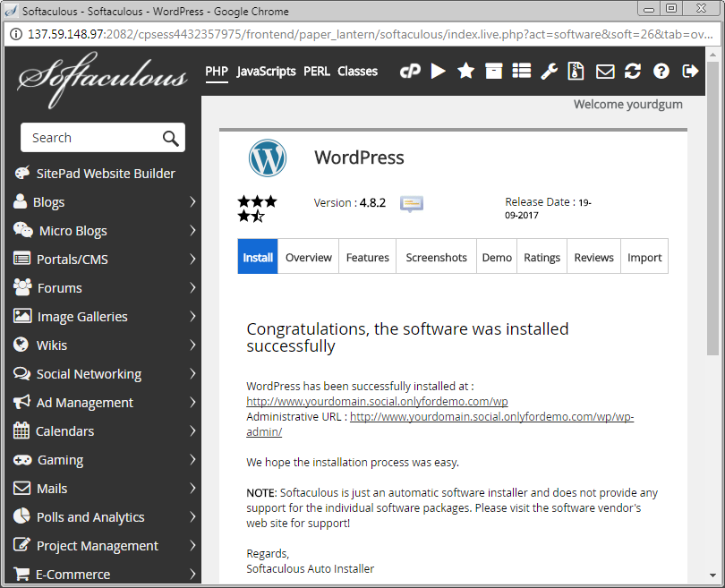Screen dimensions: 725x588
Task: Log out using the exit arrow icon
Action: click(690, 72)
